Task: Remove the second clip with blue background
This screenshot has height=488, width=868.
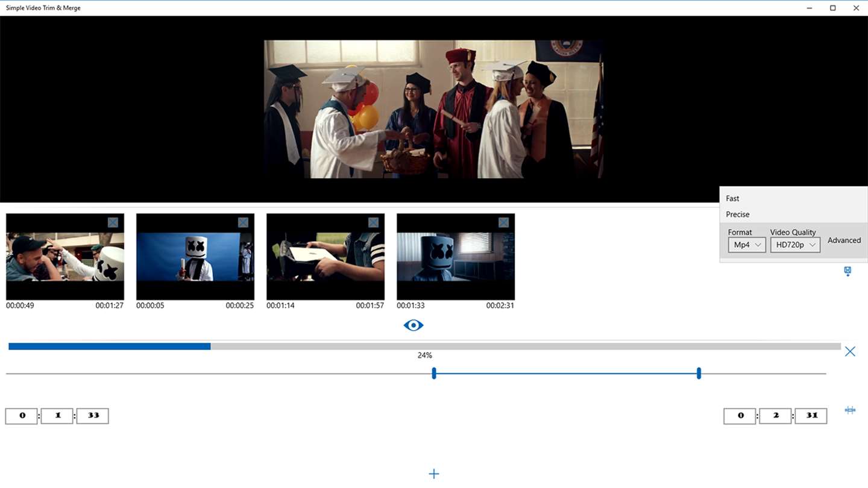Action: tap(243, 222)
